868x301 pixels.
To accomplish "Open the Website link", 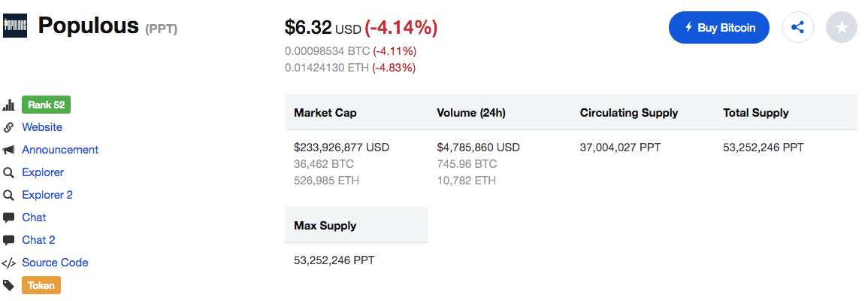I will (42, 128).
